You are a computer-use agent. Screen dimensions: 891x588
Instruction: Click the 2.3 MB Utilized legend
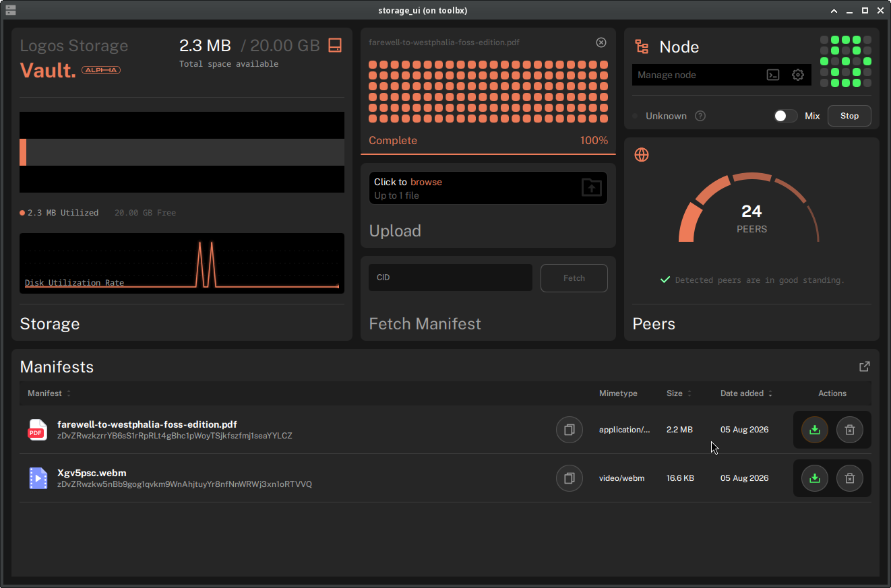[59, 213]
